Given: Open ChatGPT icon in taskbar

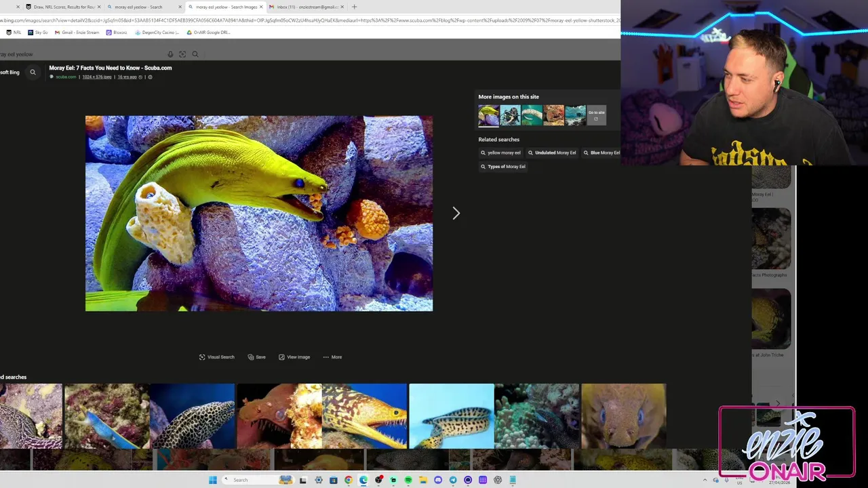Looking at the screenshot, I should pos(498,480).
